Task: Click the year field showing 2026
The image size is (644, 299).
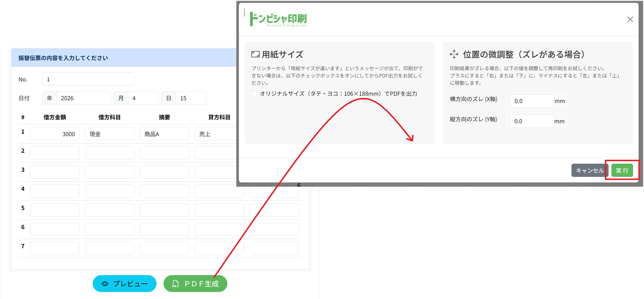Action: tap(83, 98)
